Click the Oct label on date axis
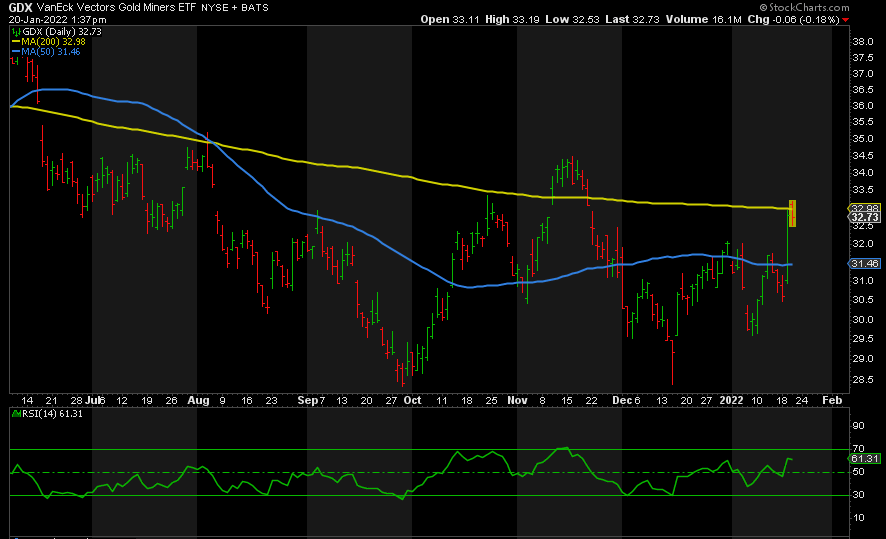 point(412,400)
